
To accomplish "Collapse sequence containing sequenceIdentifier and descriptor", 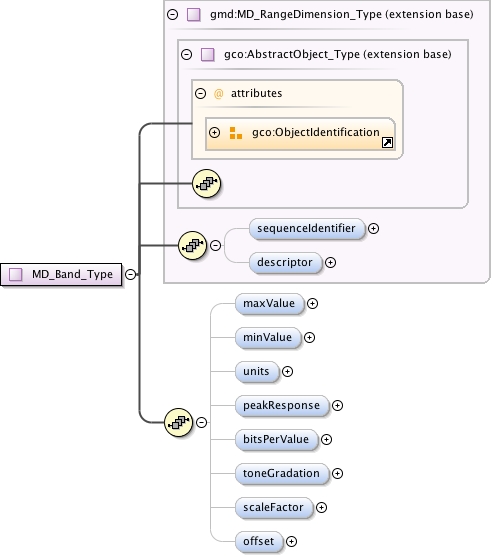I will [x=215, y=245].
